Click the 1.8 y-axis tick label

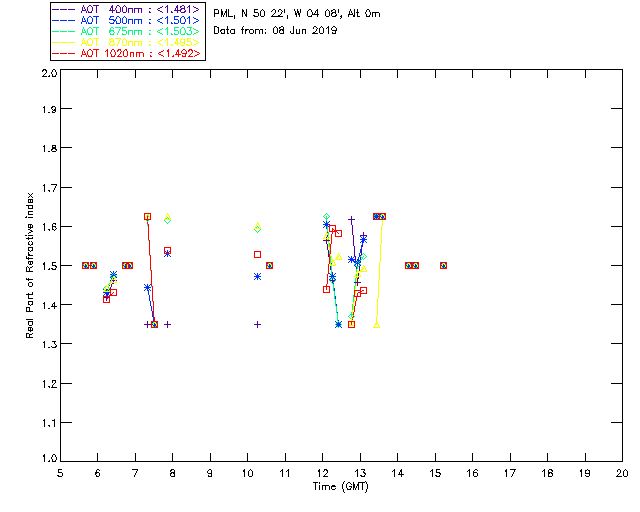click(x=49, y=148)
